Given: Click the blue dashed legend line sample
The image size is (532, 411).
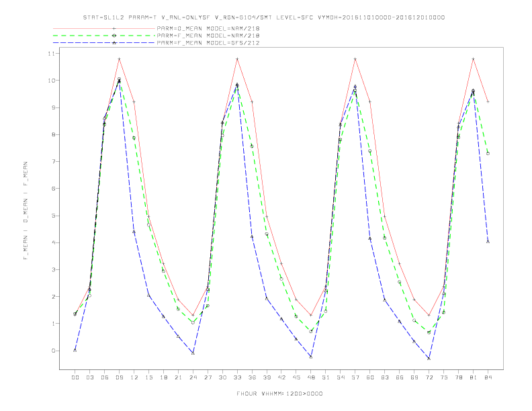Looking at the screenshot, I should coord(104,43).
